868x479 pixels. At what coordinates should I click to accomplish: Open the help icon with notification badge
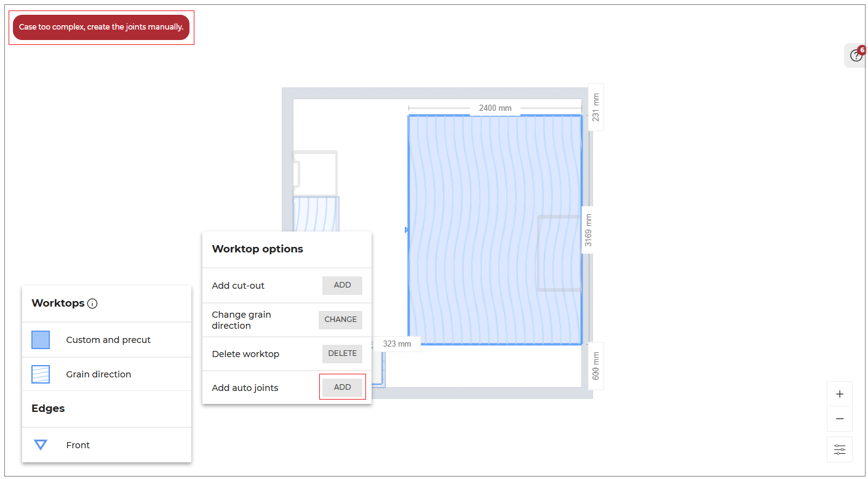click(856, 56)
